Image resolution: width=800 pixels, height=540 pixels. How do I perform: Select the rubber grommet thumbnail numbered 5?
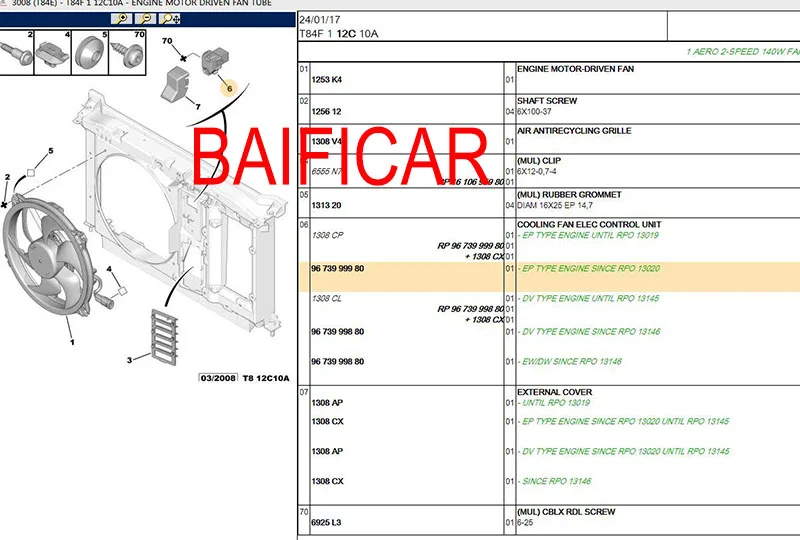click(x=90, y=52)
